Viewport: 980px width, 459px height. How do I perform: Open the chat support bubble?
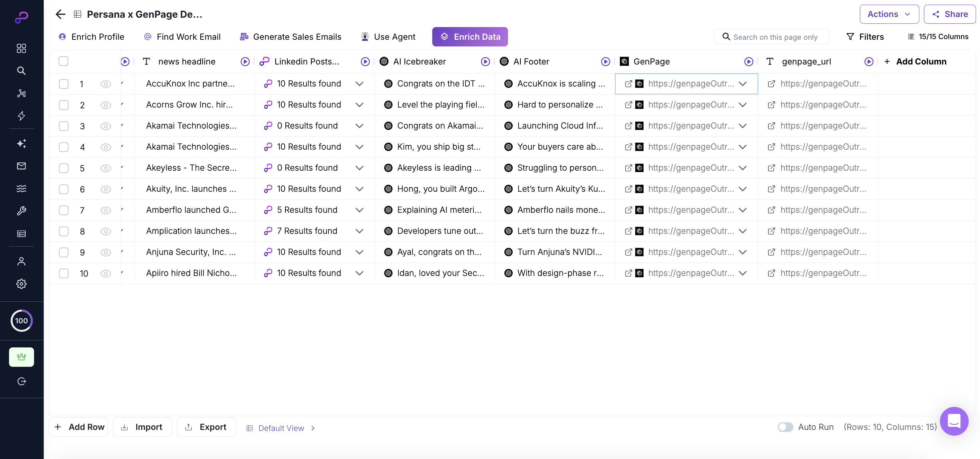click(954, 421)
